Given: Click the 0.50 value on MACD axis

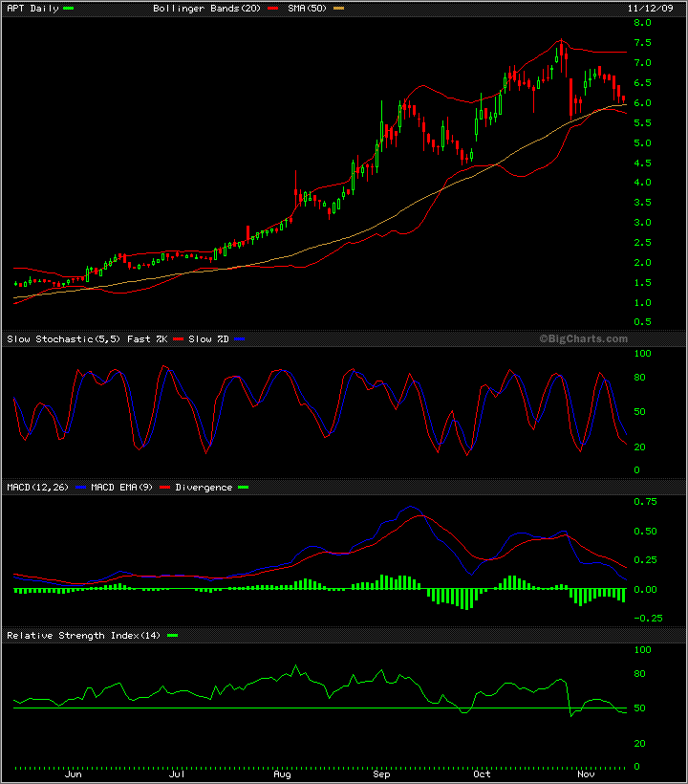Looking at the screenshot, I should click(646, 531).
